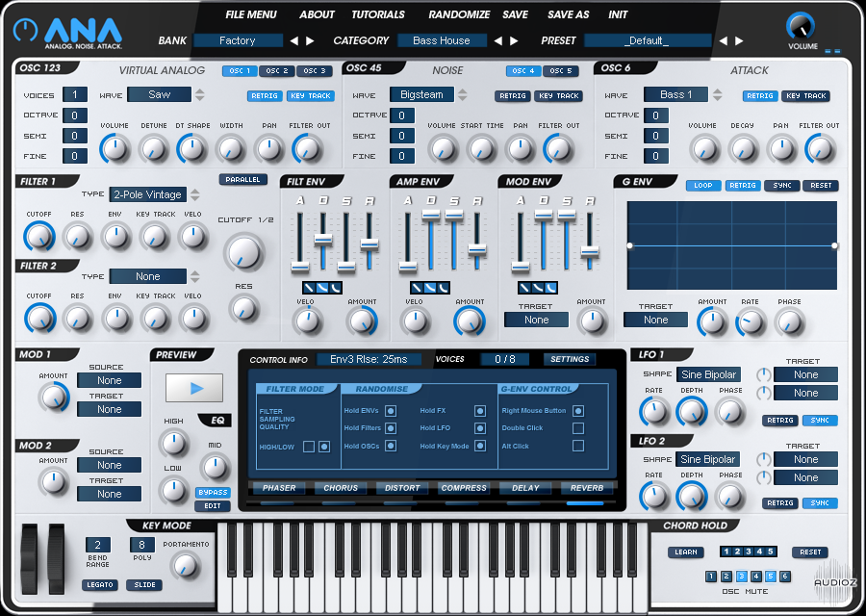This screenshot has height=616, width=866.
Task: Click Randomize in top bar
Action: pos(459,14)
